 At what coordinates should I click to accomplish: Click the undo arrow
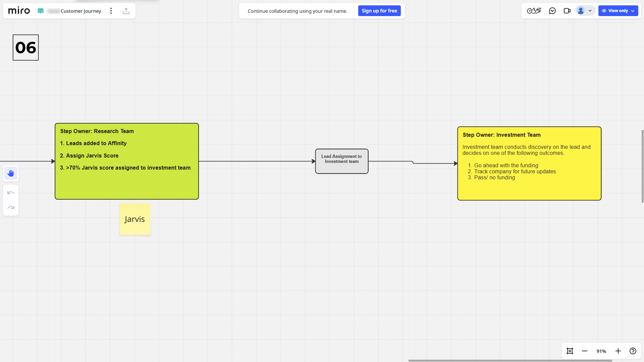pyautogui.click(x=11, y=193)
